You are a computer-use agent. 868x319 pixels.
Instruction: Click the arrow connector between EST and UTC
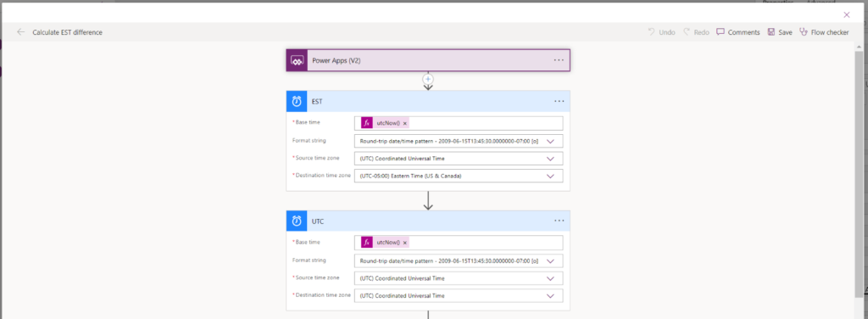click(428, 200)
